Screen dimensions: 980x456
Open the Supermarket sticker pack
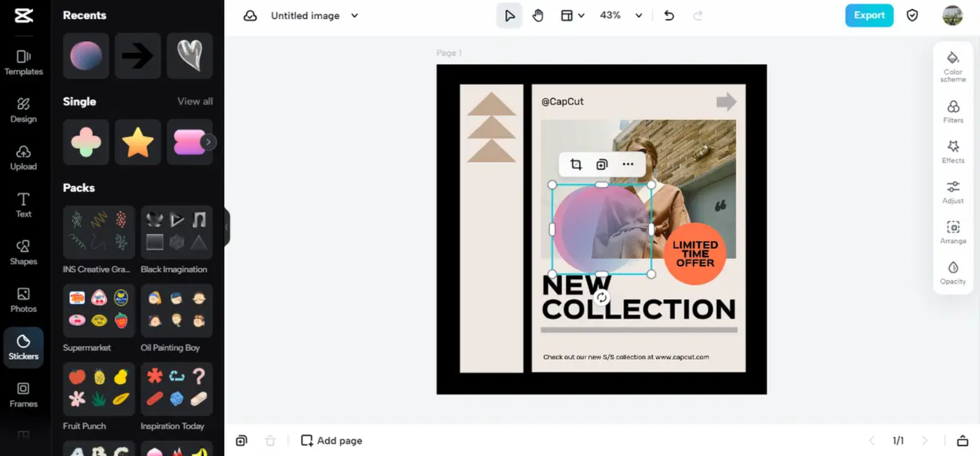click(98, 311)
